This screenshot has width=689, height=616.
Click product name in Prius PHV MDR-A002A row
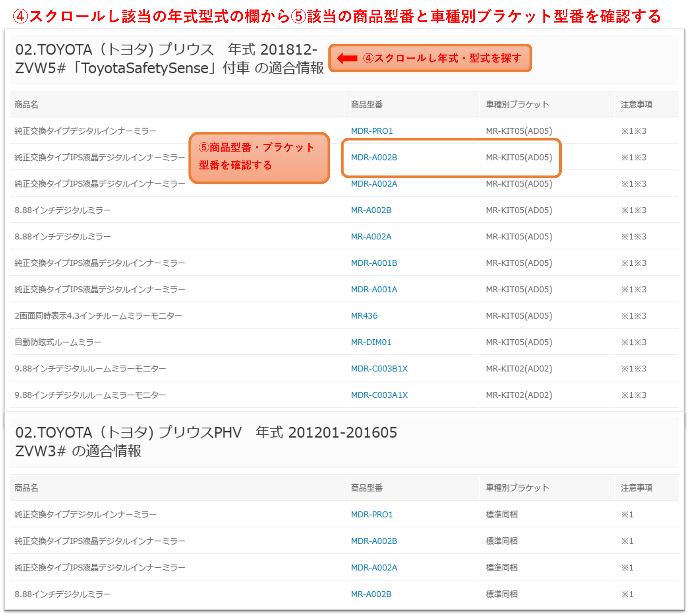pyautogui.click(x=100, y=568)
